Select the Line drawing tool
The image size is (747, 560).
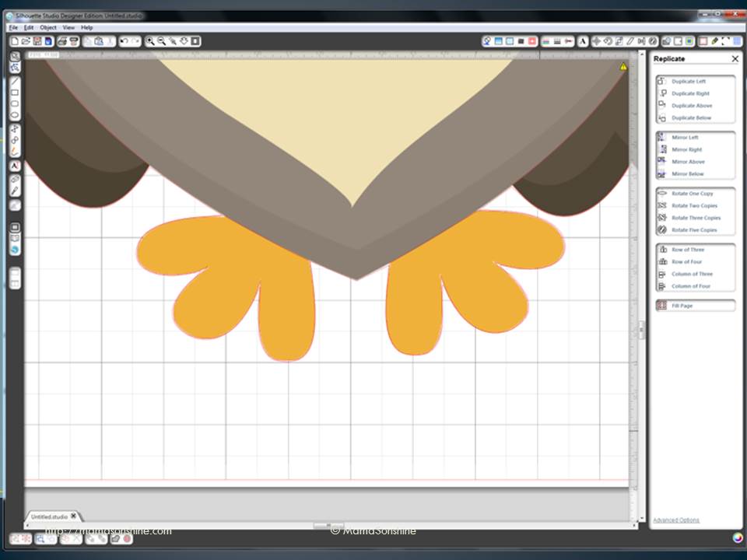(15, 81)
